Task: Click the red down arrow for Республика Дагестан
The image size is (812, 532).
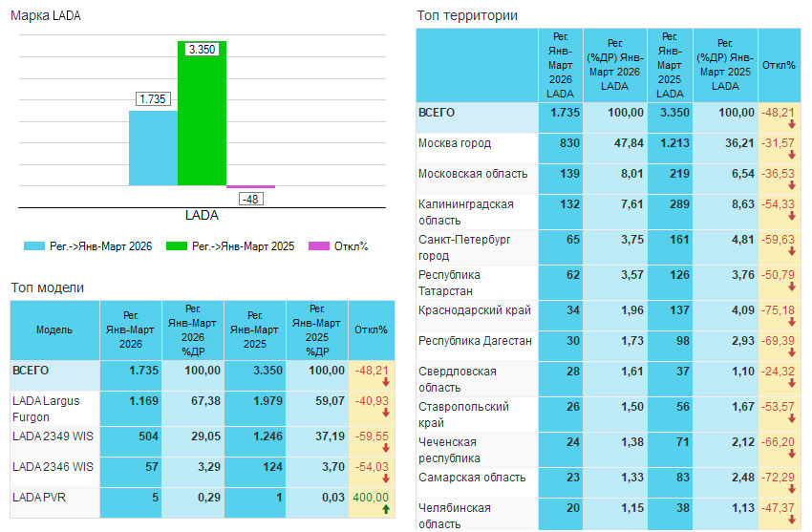Action: click(x=792, y=352)
